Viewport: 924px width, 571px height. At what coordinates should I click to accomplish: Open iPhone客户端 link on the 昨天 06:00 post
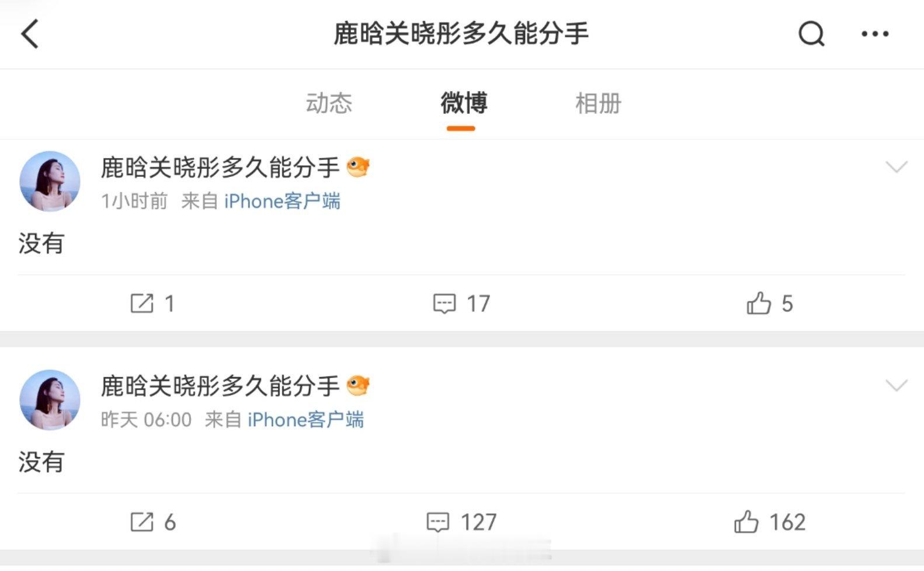point(305,420)
